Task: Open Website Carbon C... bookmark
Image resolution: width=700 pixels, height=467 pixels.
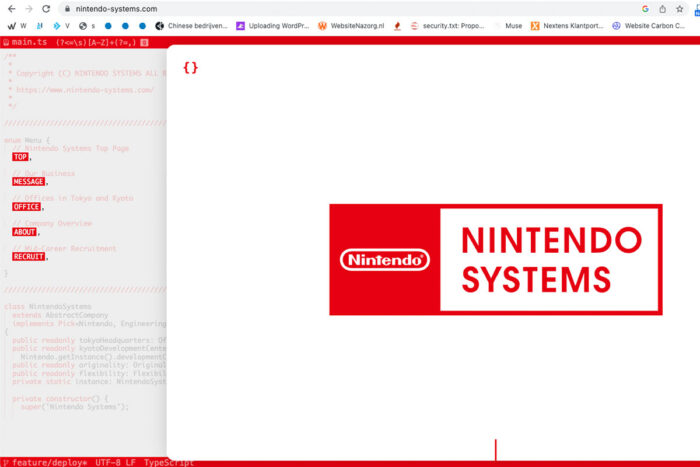Action: (x=648, y=26)
